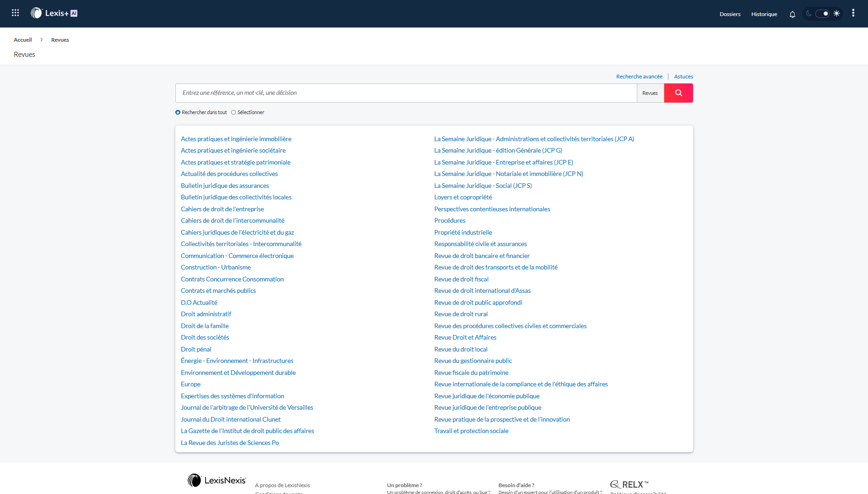Open Construction - Urbanisme review
The width and height of the screenshot is (868, 494).
[x=216, y=267]
